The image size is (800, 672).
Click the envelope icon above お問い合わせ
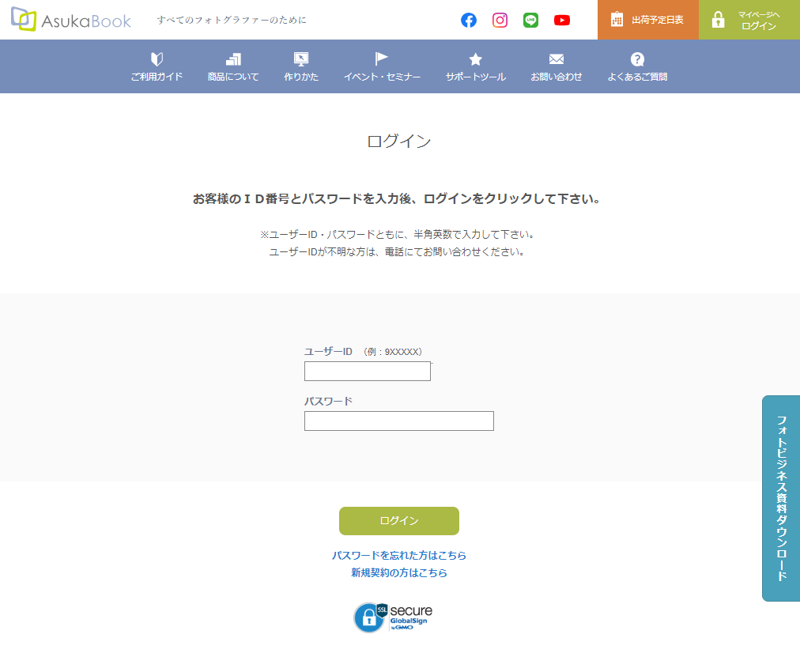(x=556, y=59)
